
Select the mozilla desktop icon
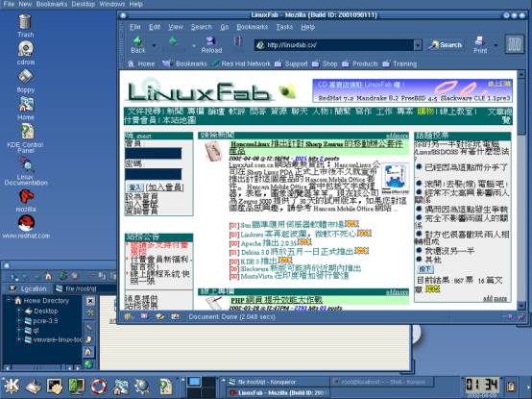[26, 200]
